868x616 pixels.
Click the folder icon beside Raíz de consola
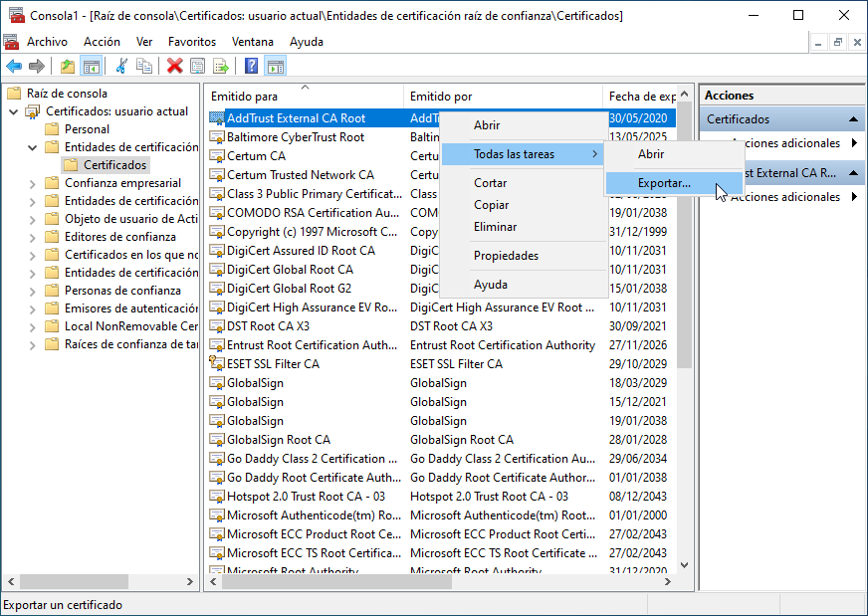[x=14, y=93]
